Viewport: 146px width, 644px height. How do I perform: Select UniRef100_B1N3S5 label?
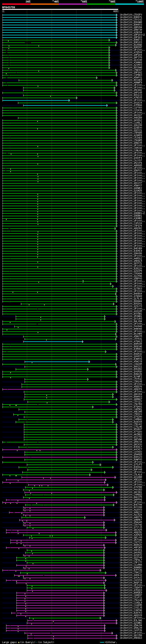[131, 422]
